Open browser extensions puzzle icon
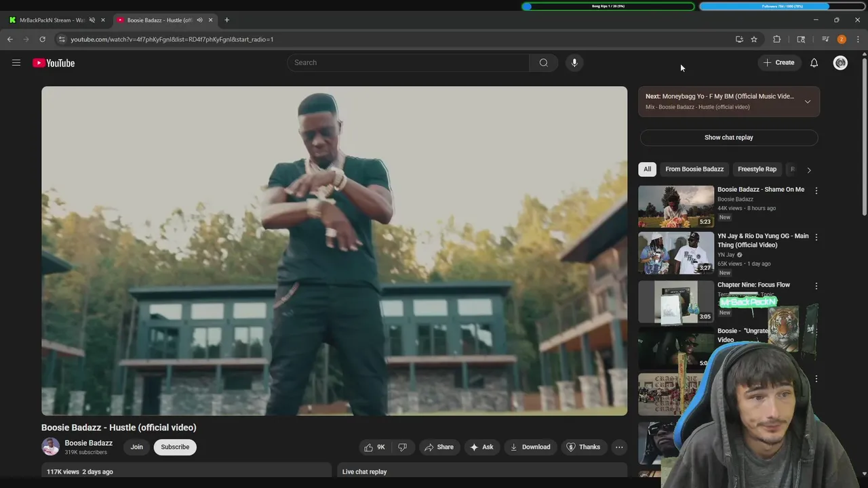The image size is (868, 488). [777, 39]
